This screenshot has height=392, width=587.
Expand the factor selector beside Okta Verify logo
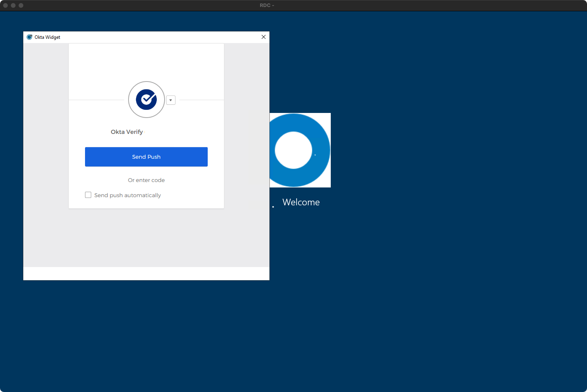coord(171,100)
